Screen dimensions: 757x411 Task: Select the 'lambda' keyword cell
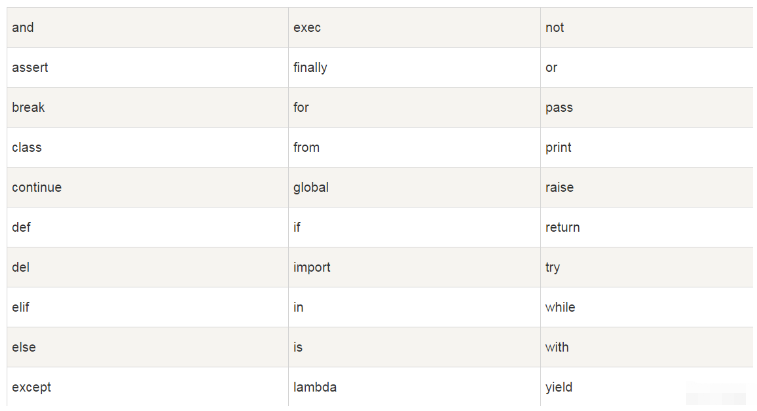[315, 387]
